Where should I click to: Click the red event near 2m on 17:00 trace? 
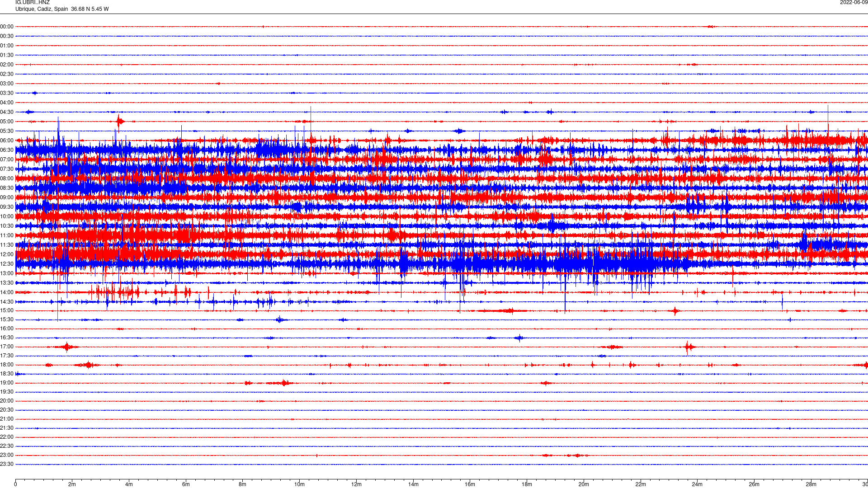66,347
